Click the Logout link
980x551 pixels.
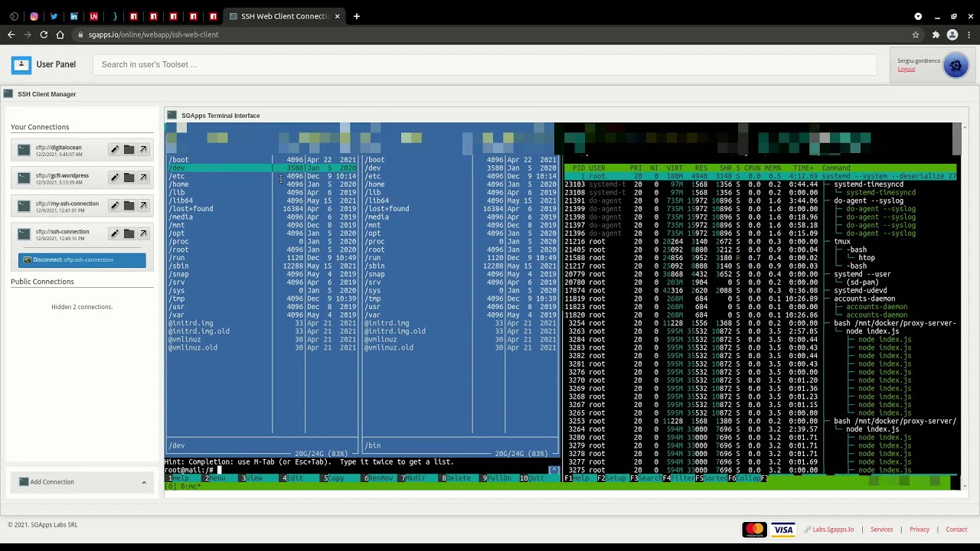tap(906, 69)
